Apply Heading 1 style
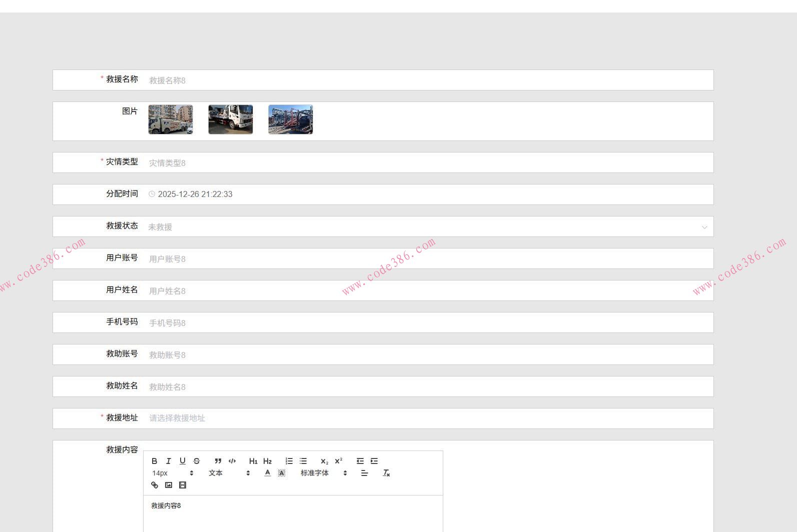The image size is (797, 532). pos(253,461)
